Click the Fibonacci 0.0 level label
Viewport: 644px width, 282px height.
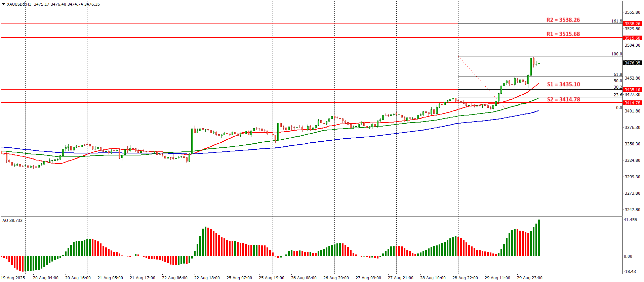pos(619,108)
